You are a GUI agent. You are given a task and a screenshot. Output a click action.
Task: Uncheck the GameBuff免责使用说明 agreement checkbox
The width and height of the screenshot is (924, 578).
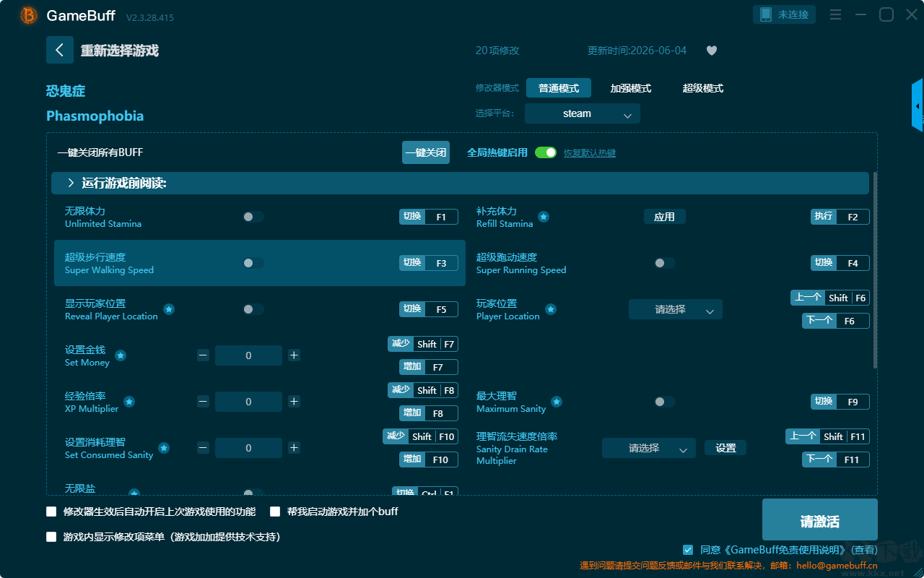click(x=688, y=550)
